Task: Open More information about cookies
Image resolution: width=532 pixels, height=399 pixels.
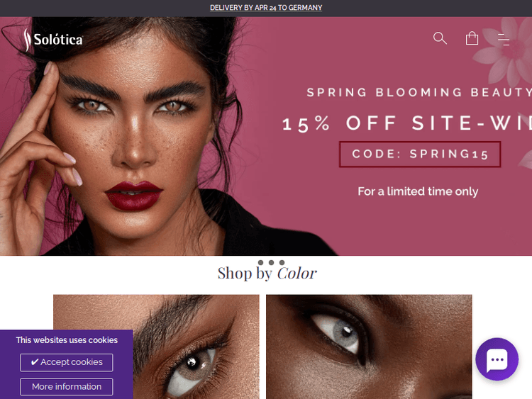Action: (67, 386)
